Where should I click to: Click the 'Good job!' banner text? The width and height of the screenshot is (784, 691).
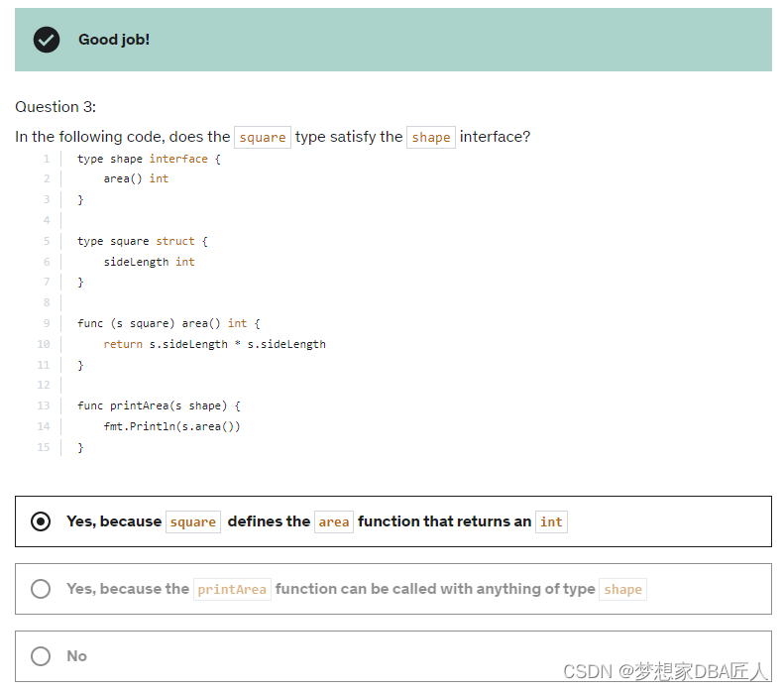point(114,40)
